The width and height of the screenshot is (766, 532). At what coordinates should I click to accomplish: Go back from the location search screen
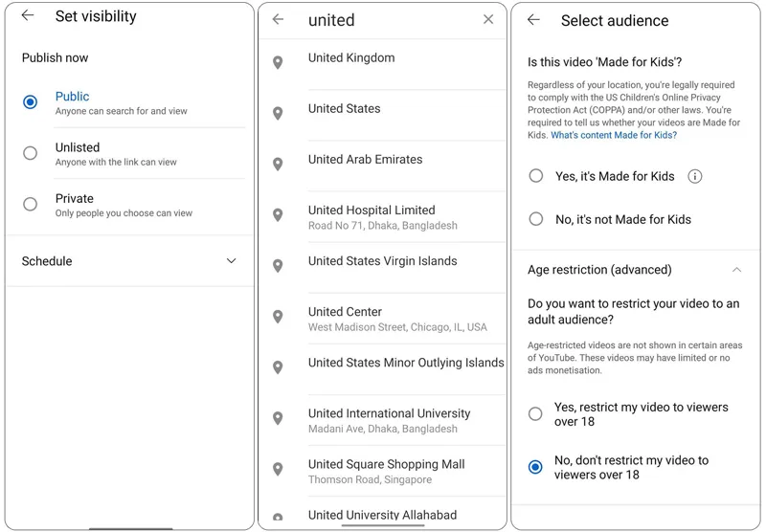coord(278,20)
